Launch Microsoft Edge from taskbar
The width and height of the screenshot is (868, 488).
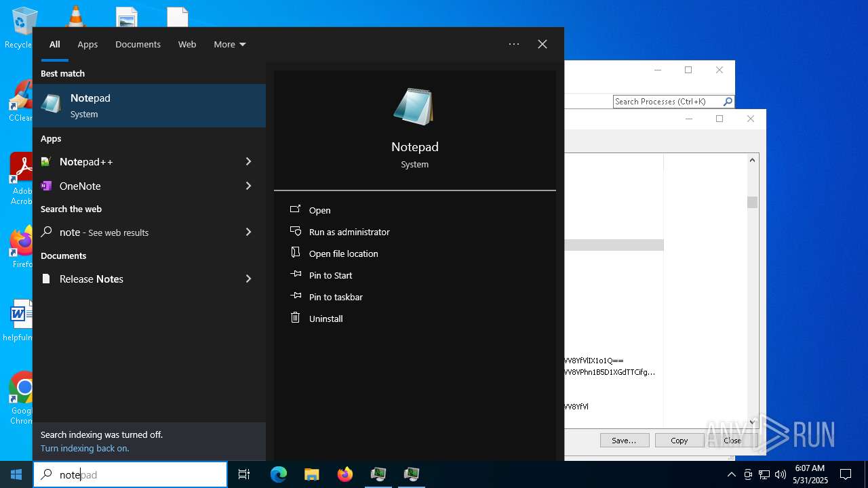point(279,474)
